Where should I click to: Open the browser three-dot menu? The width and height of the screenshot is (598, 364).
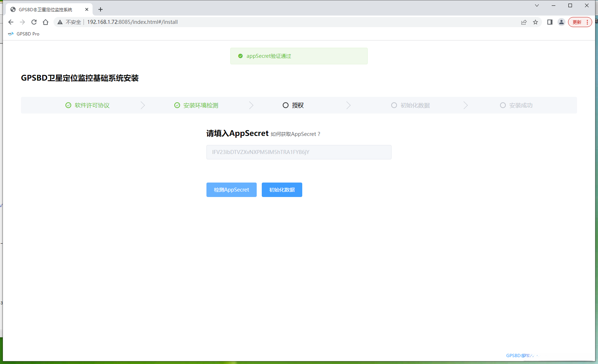[x=587, y=22]
